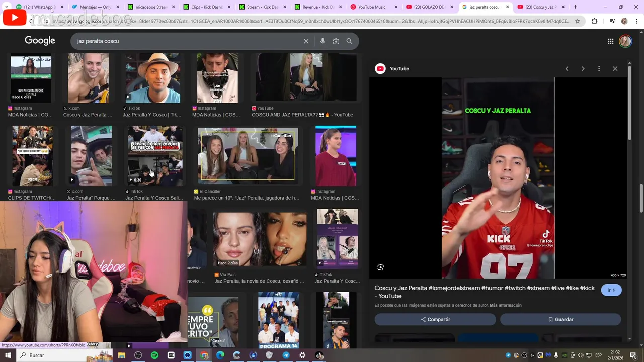Click the taskbar clock and date
644x362 pixels.
point(615,355)
